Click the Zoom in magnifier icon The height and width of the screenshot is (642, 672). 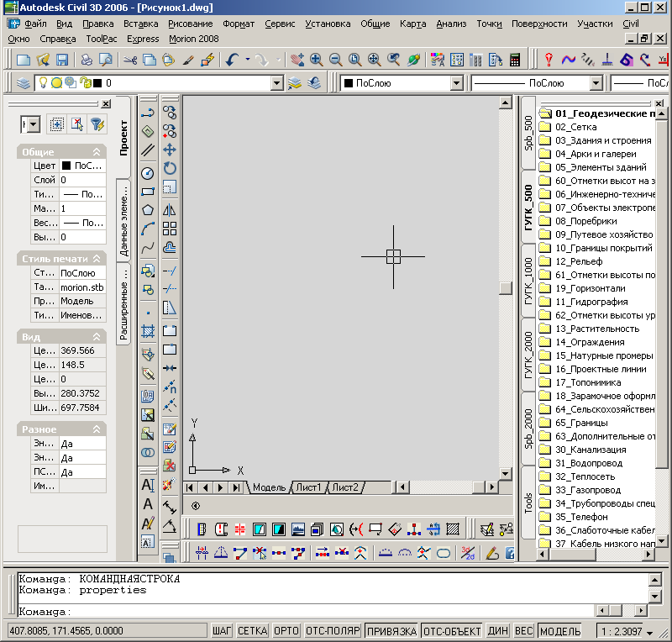pos(317,60)
